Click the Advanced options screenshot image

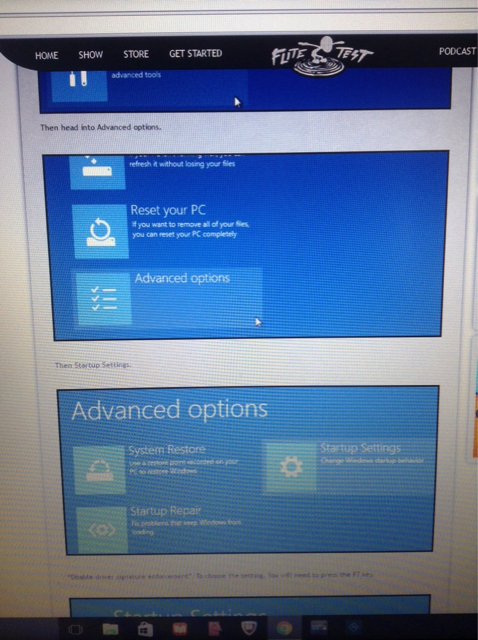(248, 470)
